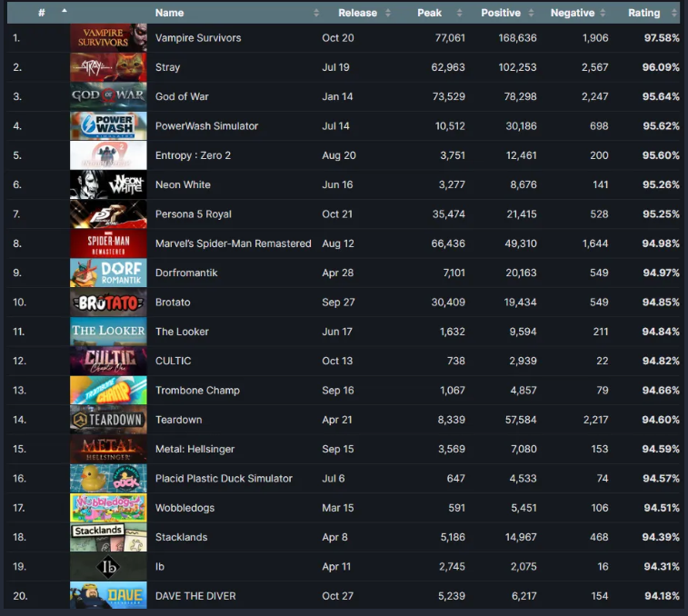Open the Ib name link
This screenshot has height=616, width=688.
click(x=160, y=566)
